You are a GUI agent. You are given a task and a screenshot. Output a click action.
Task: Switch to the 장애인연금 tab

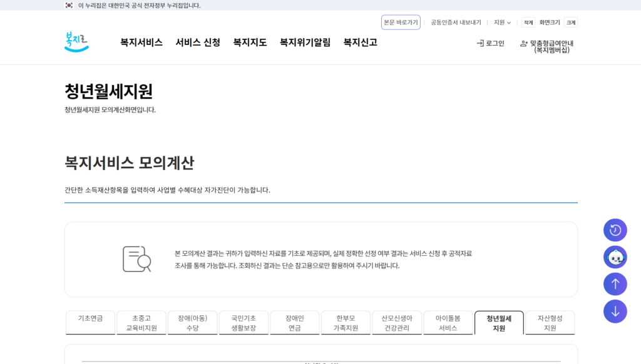click(294, 322)
